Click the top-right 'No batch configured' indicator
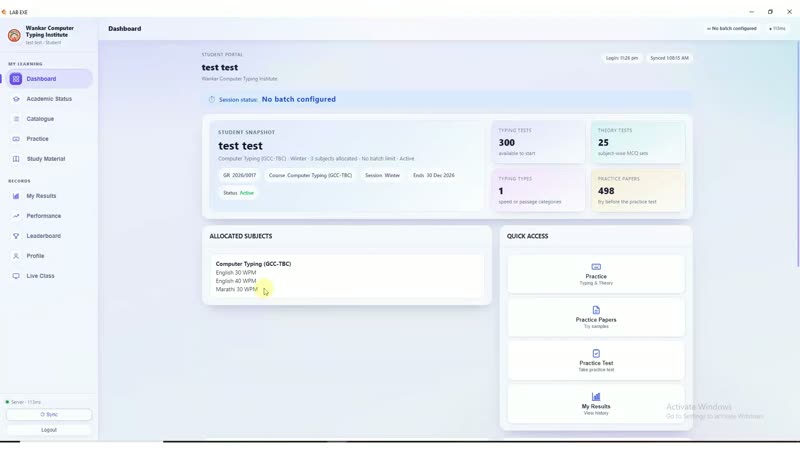Screen dimensions: 800x450 pos(732,29)
